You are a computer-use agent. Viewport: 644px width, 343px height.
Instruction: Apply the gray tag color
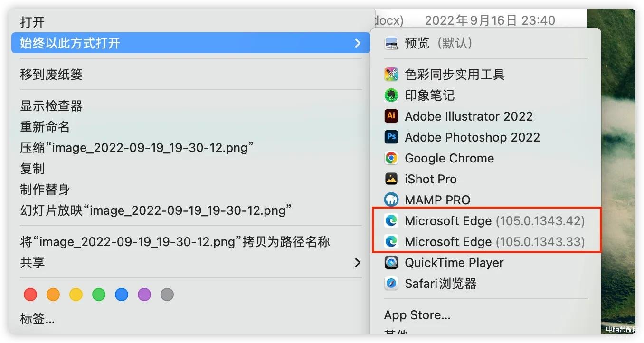167,295
